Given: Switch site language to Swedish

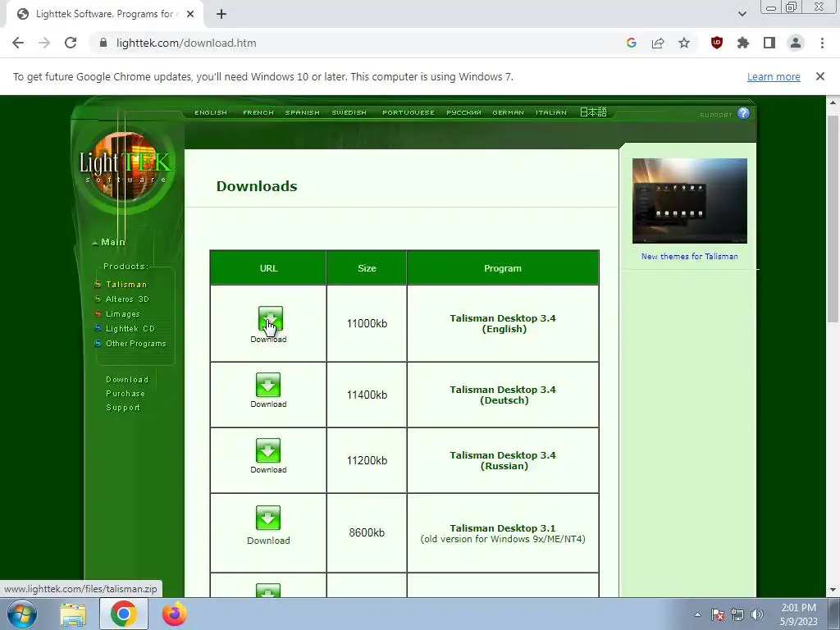Looking at the screenshot, I should (349, 112).
